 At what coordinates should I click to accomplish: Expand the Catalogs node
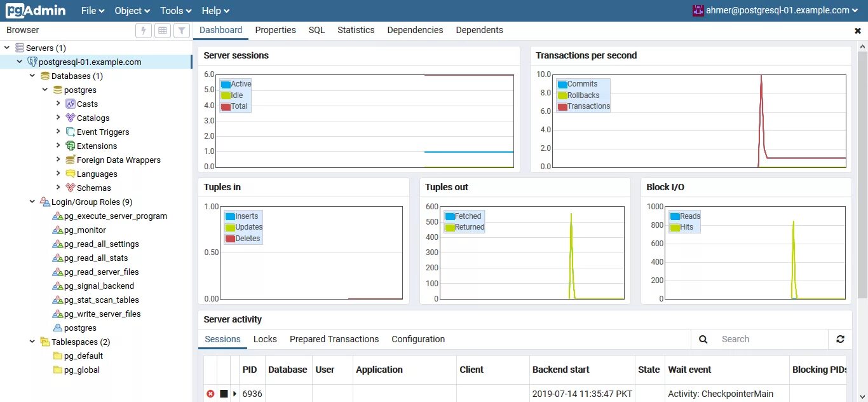click(58, 118)
